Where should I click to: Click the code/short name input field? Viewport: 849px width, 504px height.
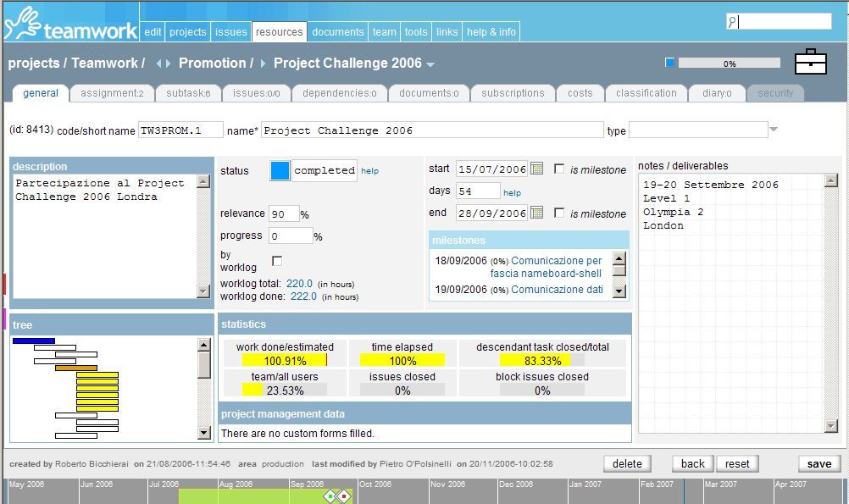180,130
